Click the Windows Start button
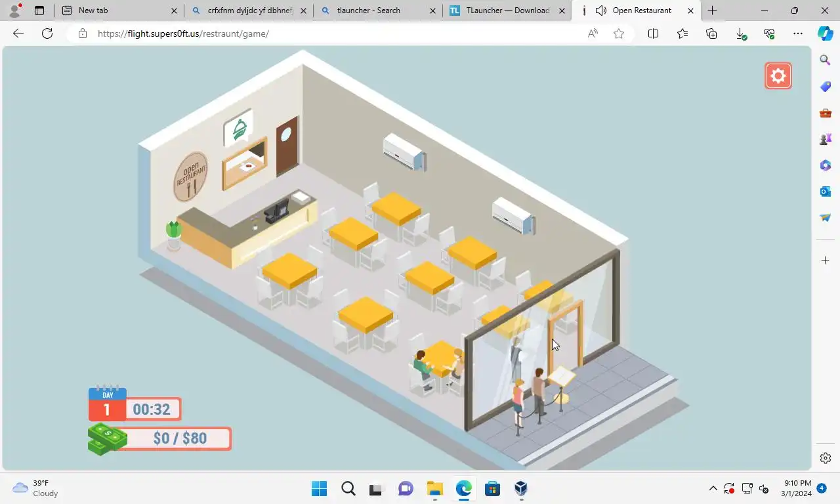 click(320, 488)
